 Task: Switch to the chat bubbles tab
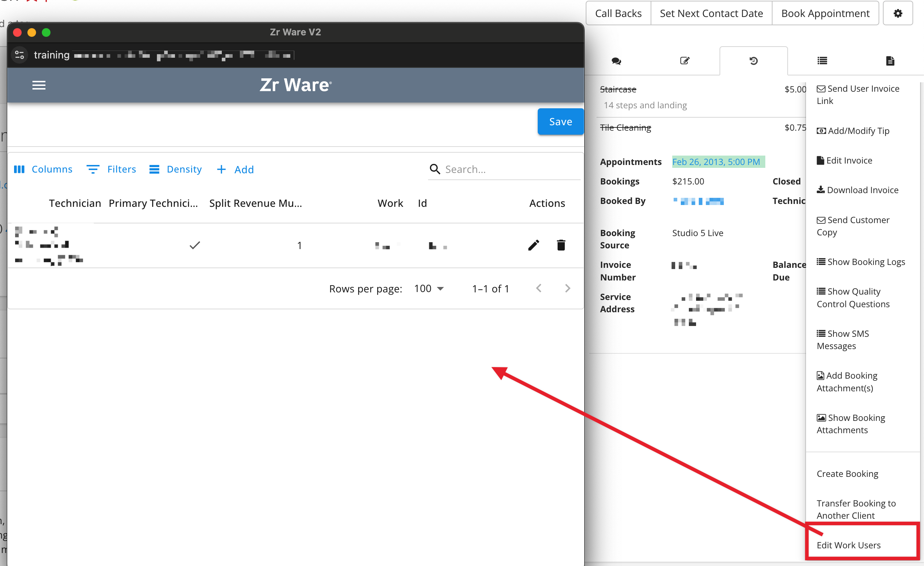coord(616,61)
